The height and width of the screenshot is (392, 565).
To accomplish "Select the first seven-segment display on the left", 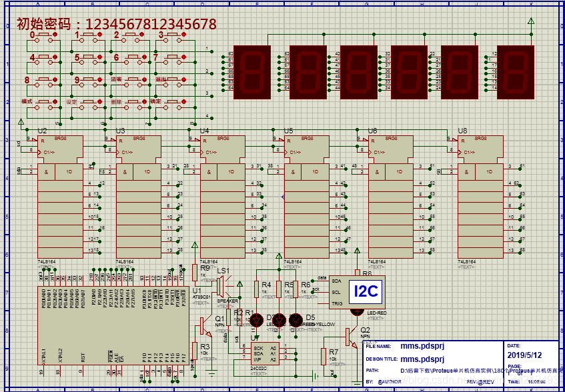I will 251,71.
